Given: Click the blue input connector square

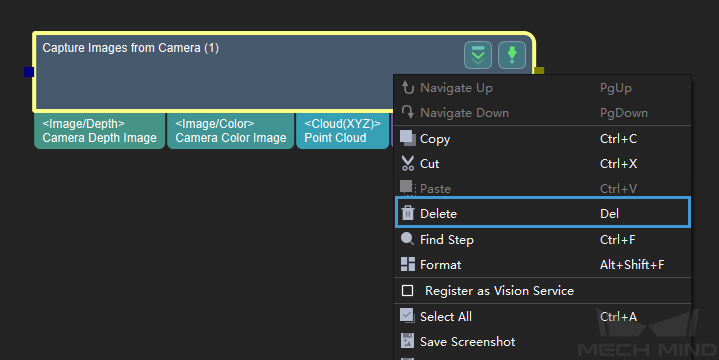Looking at the screenshot, I should coord(29,72).
